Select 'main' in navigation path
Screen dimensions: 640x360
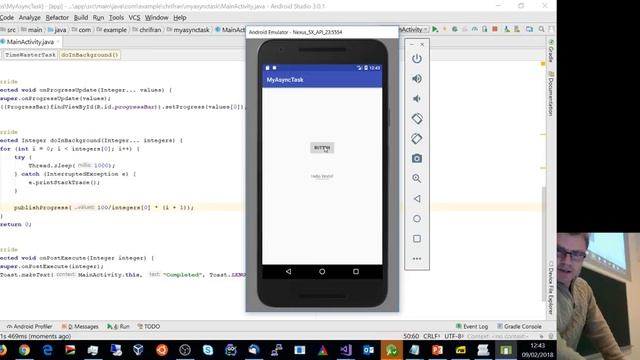32,30
